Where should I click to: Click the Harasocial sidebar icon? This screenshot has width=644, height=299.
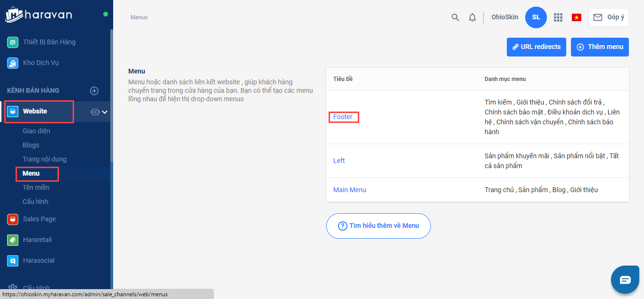tap(13, 260)
